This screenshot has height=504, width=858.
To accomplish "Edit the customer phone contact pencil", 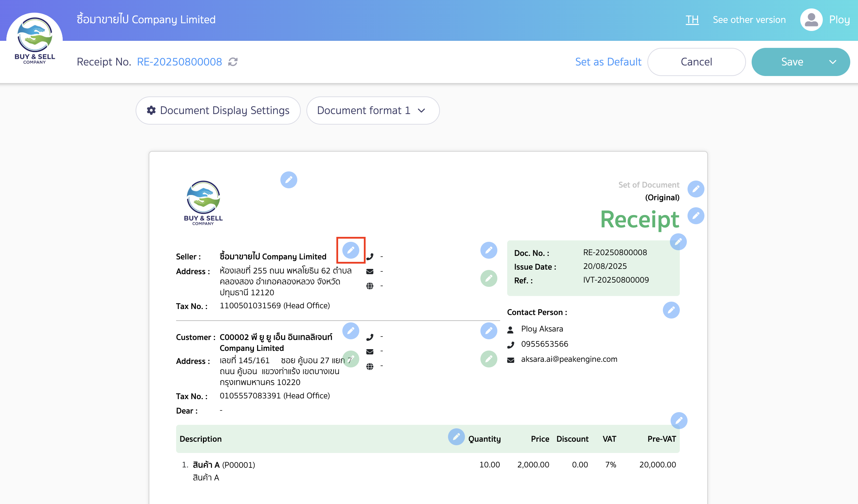I will [489, 331].
